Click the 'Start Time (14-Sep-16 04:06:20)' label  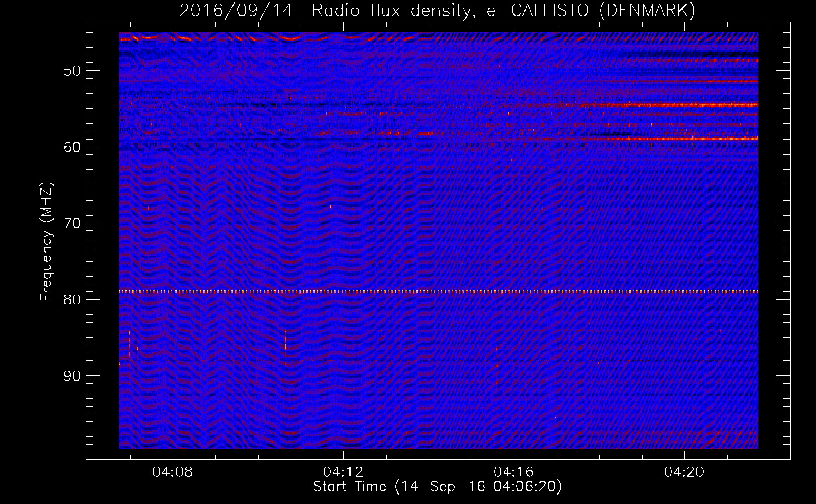click(x=437, y=487)
